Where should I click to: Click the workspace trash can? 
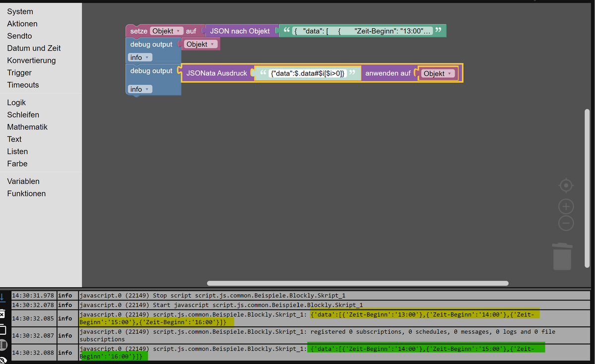(x=562, y=256)
